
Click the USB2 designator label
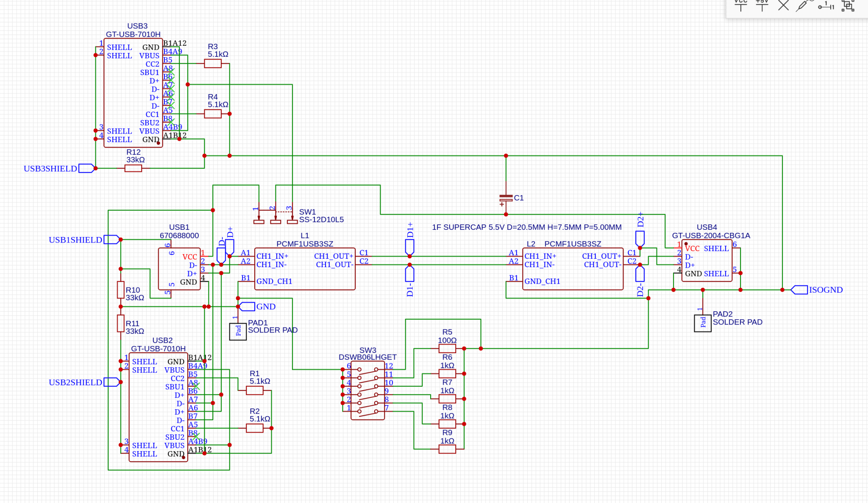click(162, 341)
